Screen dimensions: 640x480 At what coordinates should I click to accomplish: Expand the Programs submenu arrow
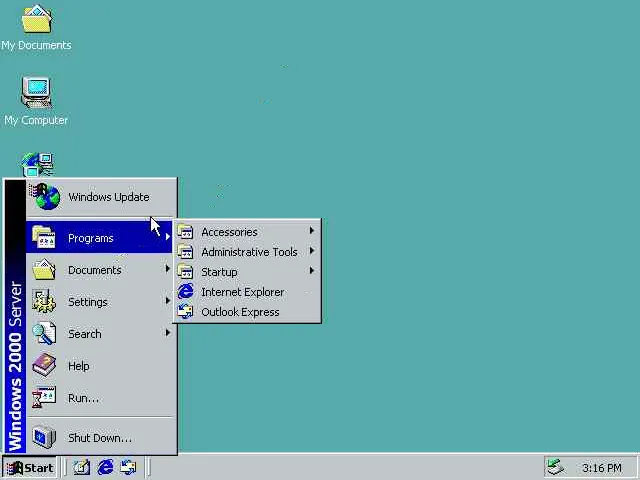click(168, 237)
